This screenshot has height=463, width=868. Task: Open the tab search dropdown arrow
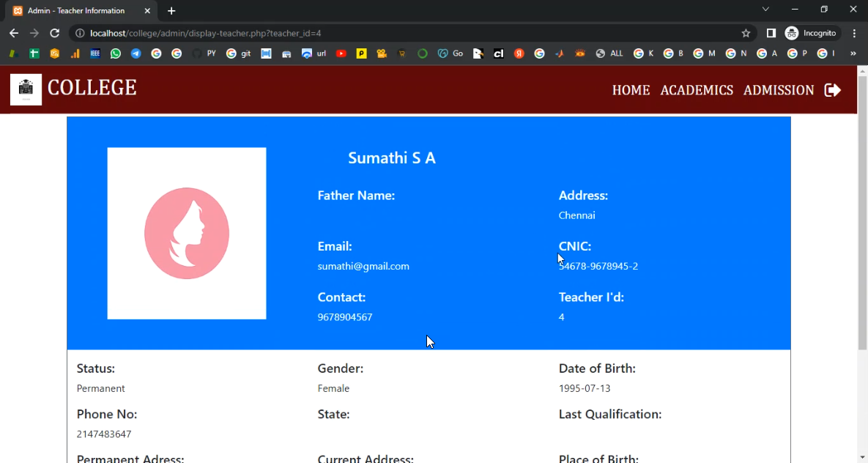pos(765,10)
